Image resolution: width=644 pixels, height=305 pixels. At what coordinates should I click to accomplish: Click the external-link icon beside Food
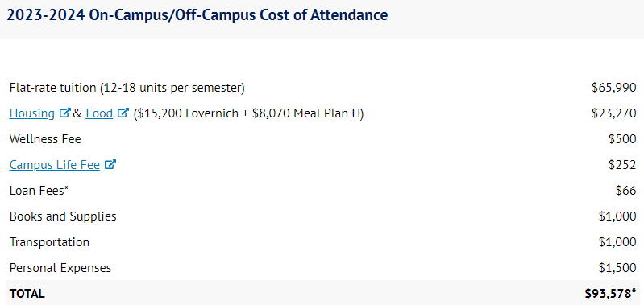point(123,113)
